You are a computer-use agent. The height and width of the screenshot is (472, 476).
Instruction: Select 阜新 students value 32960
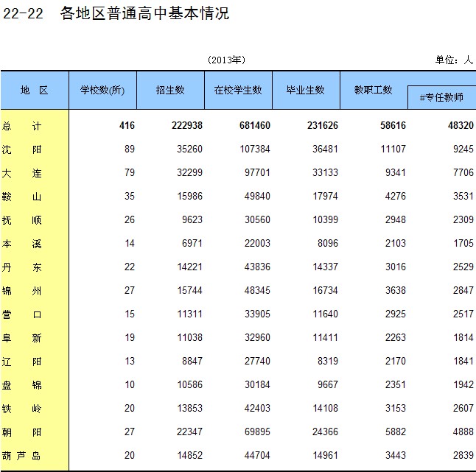(257, 337)
